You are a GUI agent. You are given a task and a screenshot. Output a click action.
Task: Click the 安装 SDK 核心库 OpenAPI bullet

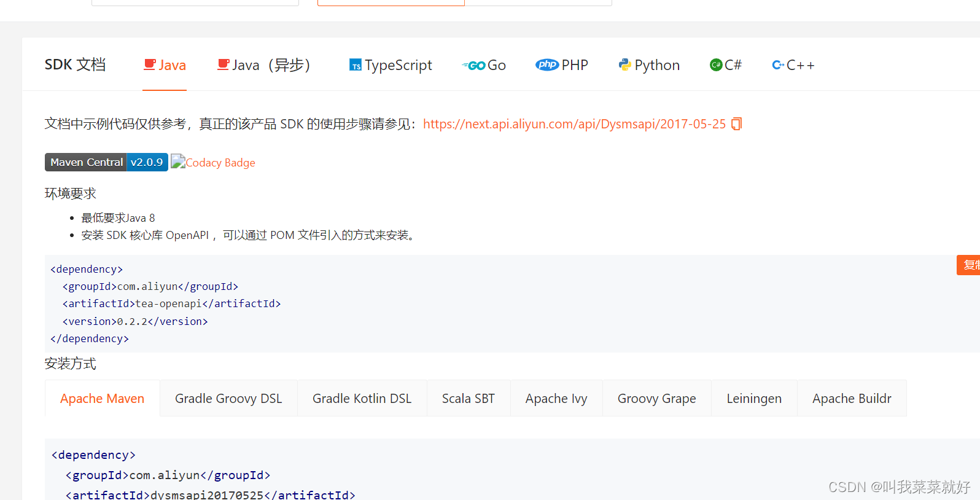(x=249, y=235)
